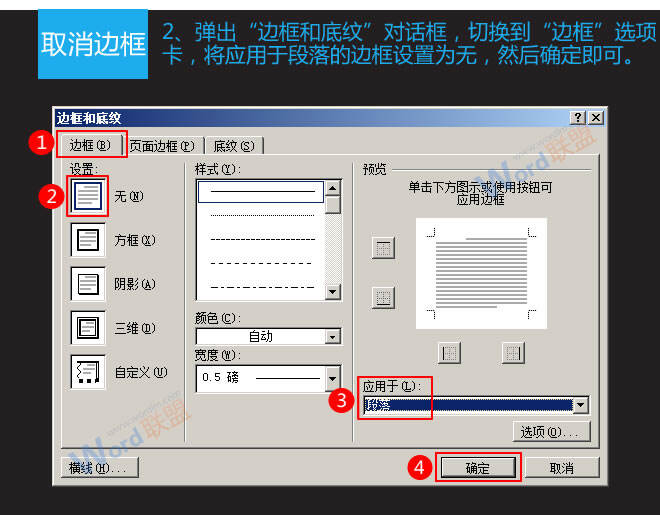Open the 应用于 apply-to dropdown
Screen dimensions: 660x515
(x=581, y=405)
